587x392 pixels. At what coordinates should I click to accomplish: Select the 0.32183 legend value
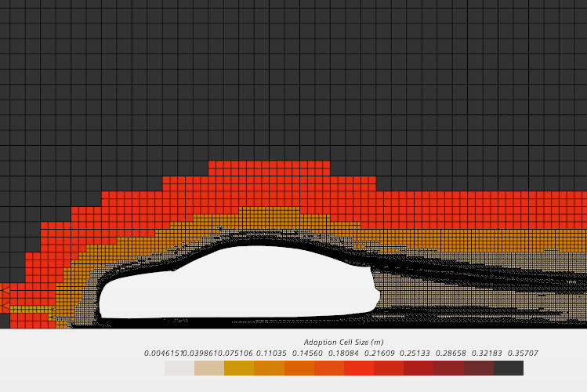(x=487, y=354)
